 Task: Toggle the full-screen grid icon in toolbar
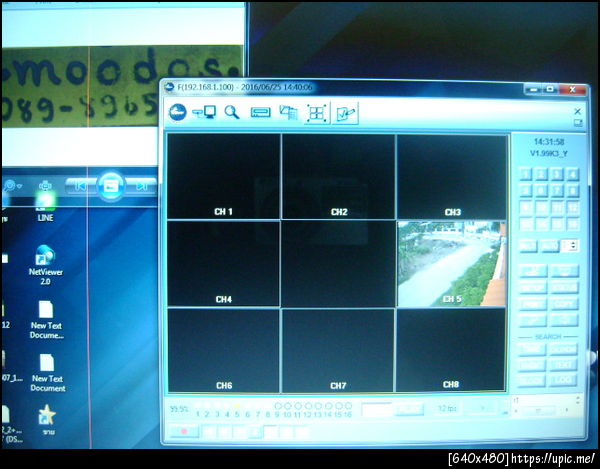coord(317,113)
